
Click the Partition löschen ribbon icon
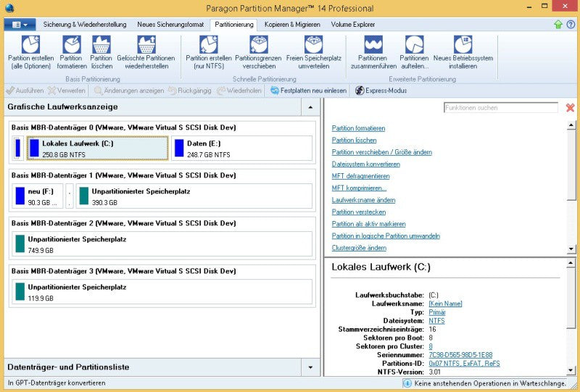point(101,45)
